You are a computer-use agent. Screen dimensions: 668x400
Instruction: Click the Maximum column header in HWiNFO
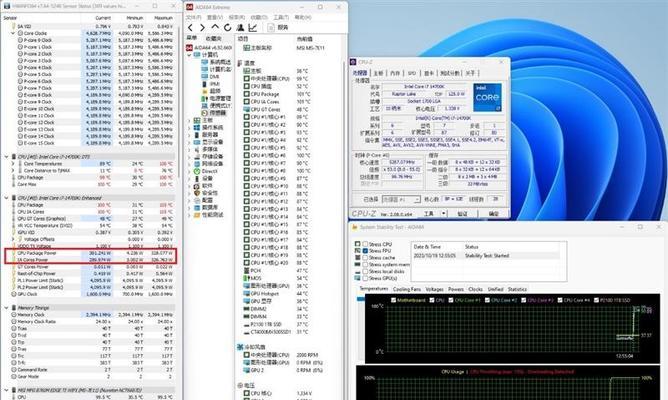pyautogui.click(x=163, y=18)
